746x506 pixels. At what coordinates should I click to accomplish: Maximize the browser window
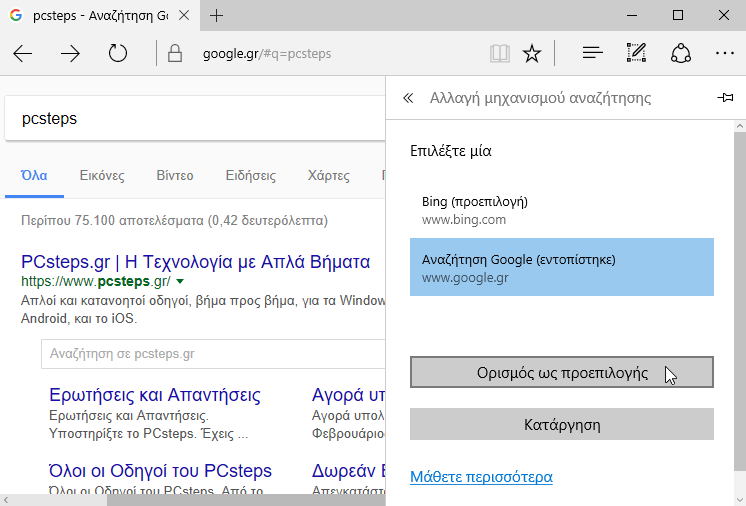[678, 15]
